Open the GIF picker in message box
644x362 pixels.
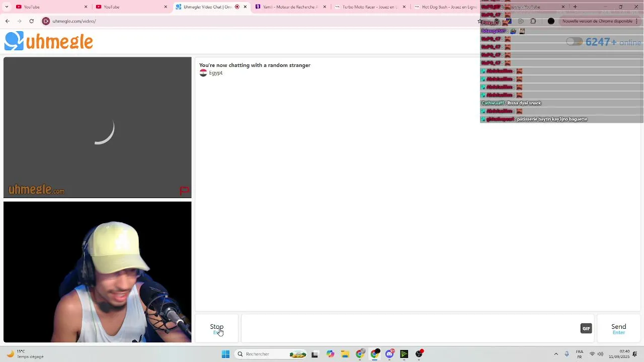tap(586, 328)
